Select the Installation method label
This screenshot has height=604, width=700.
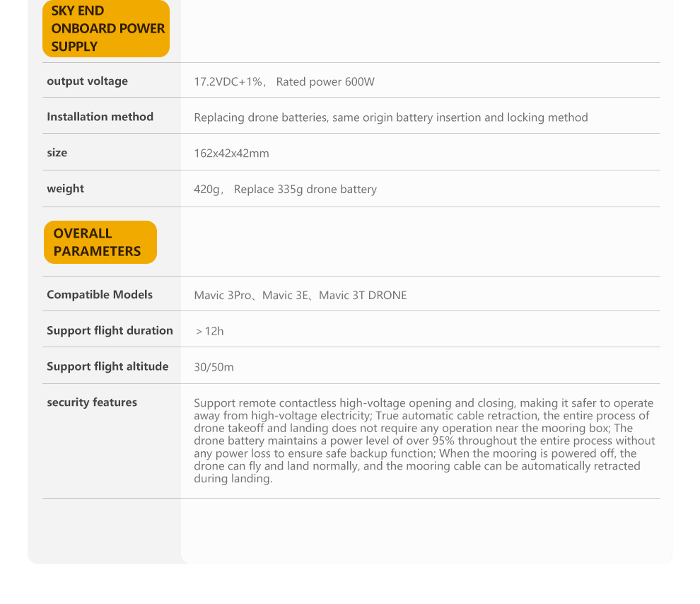(100, 117)
